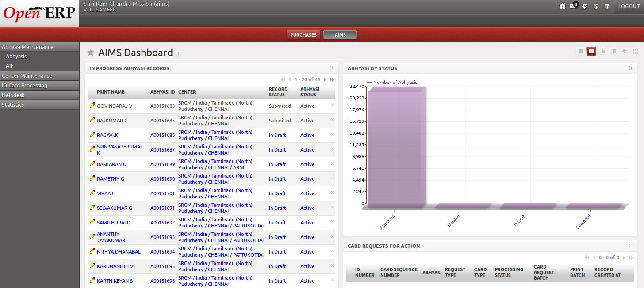Viewport: 644px width, 288px height.
Task: Switch to graph view
Action: (602, 52)
